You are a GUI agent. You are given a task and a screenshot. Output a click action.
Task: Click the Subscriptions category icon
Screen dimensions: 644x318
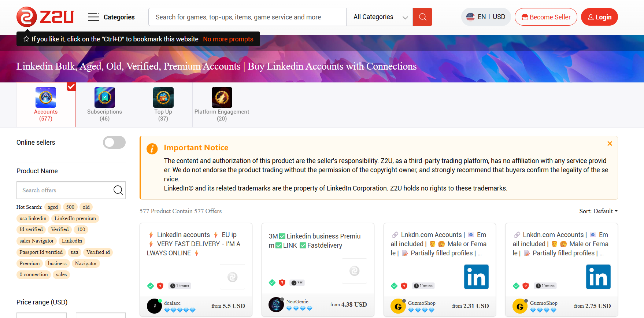pyautogui.click(x=104, y=97)
